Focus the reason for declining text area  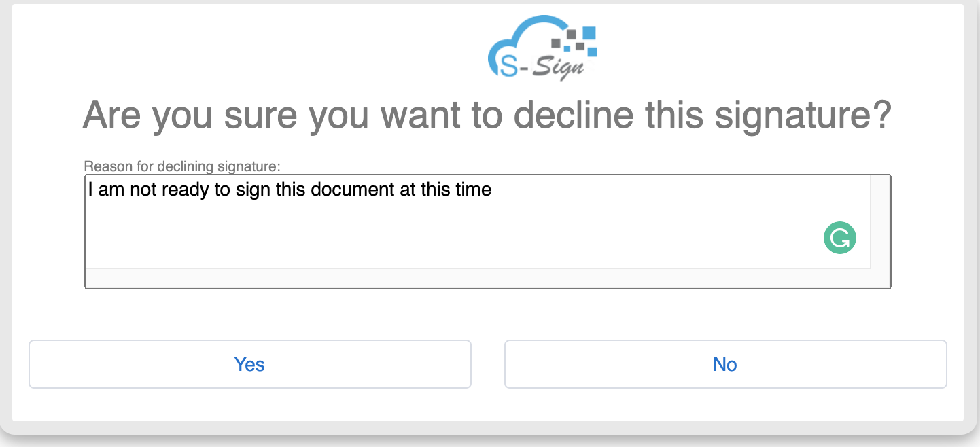478,221
